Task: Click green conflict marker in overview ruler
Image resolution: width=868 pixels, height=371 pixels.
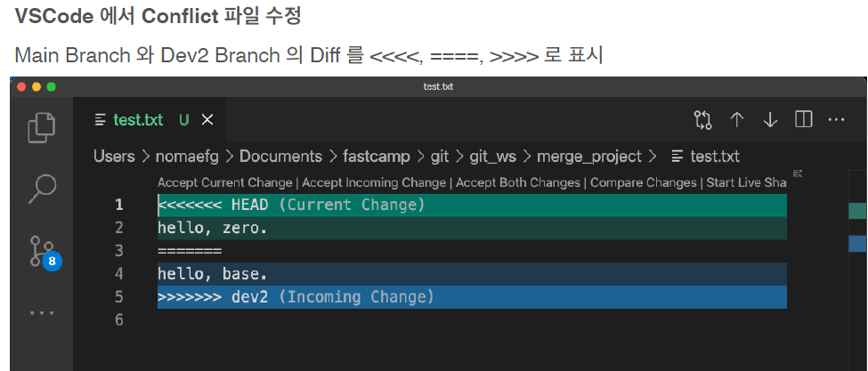Action: click(857, 211)
